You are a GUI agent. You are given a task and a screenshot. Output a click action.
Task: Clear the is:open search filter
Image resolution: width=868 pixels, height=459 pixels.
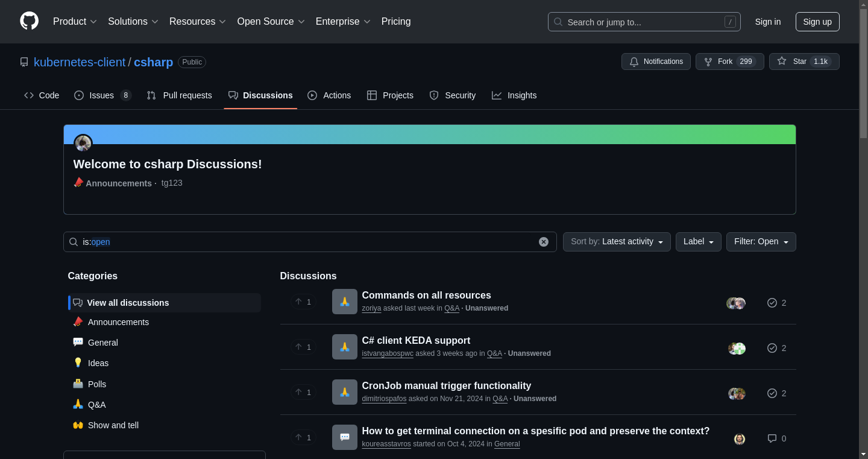[x=544, y=242]
